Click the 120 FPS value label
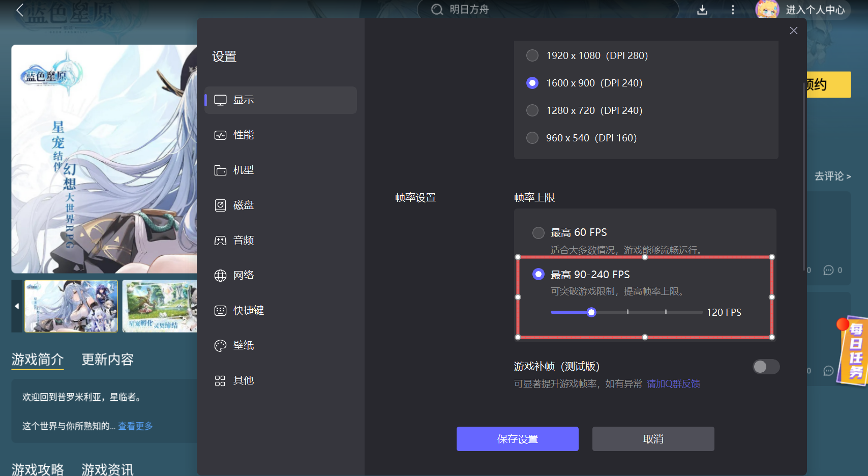Viewport: 868px width, 476px height. 724,312
